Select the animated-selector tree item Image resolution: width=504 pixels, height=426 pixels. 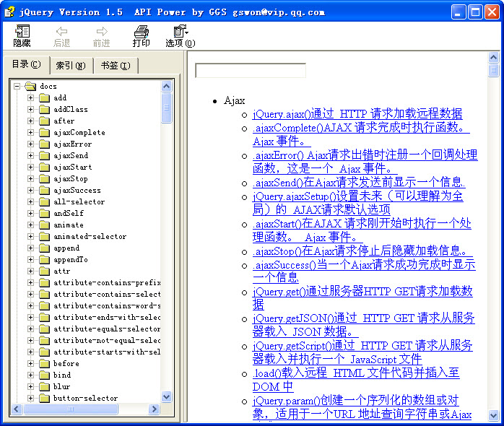pyautogui.click(x=90, y=237)
